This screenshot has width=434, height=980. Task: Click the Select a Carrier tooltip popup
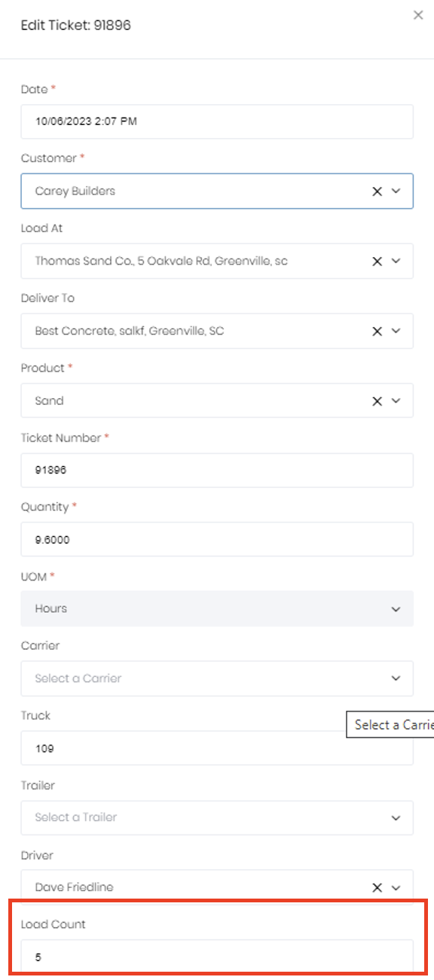pyautogui.click(x=390, y=724)
